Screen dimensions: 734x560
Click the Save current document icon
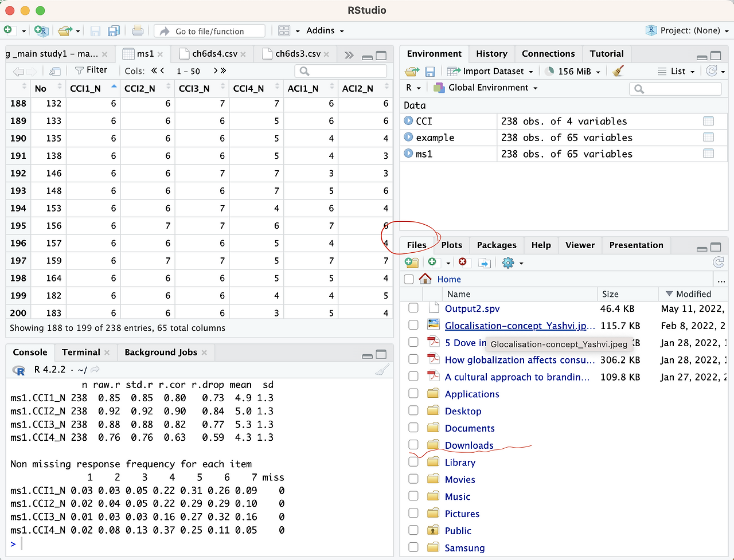(95, 31)
